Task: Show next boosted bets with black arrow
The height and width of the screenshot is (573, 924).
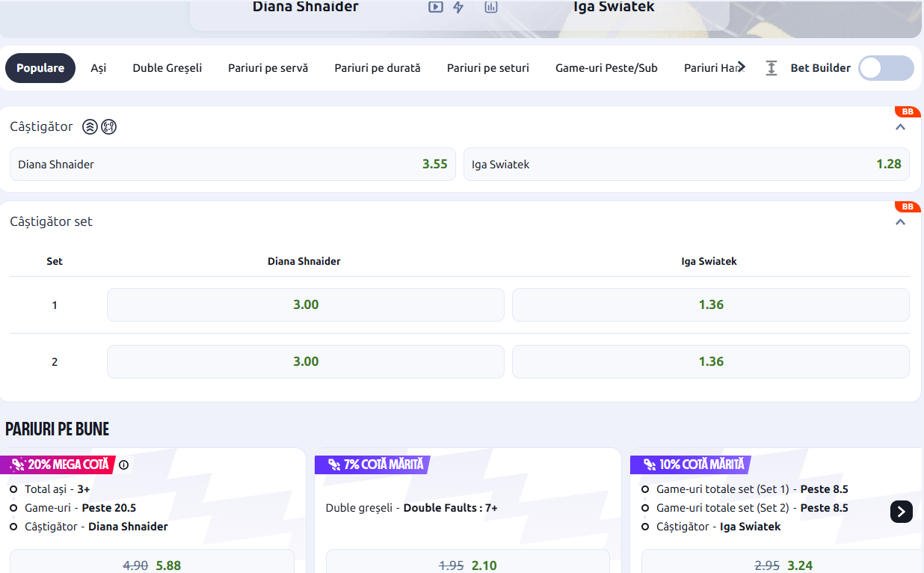Action: coord(902,512)
